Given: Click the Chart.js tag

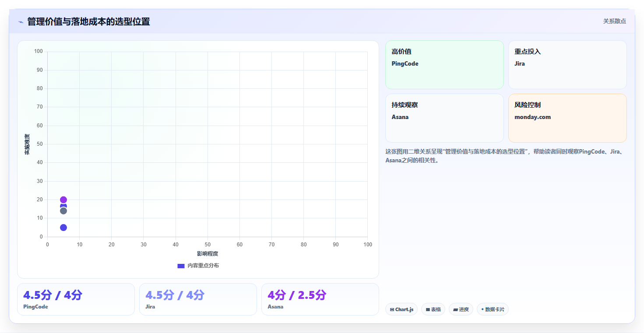Looking at the screenshot, I should tap(401, 309).
